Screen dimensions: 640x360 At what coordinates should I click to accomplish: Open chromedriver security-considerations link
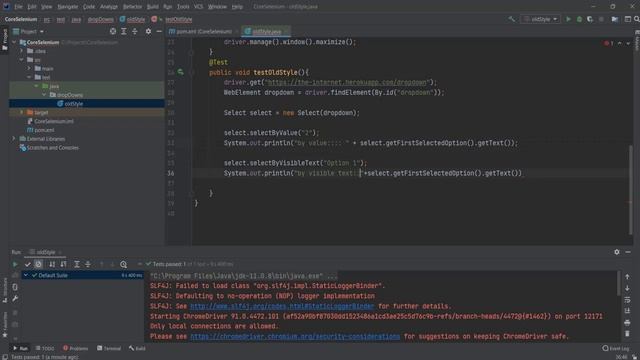(295, 336)
